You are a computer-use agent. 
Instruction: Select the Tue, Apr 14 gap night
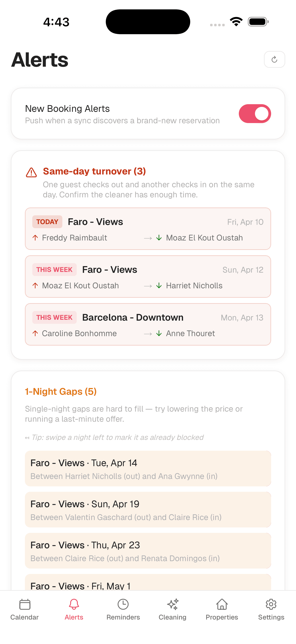click(148, 468)
